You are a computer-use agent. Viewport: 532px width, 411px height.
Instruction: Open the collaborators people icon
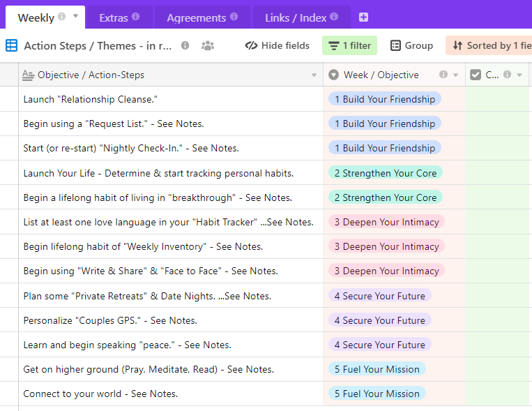coord(208,45)
